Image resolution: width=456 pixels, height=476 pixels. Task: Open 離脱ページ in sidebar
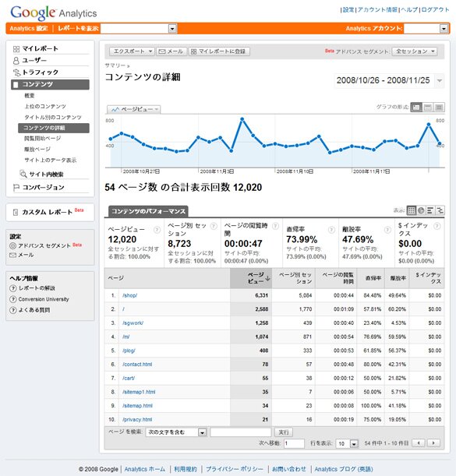37,150
